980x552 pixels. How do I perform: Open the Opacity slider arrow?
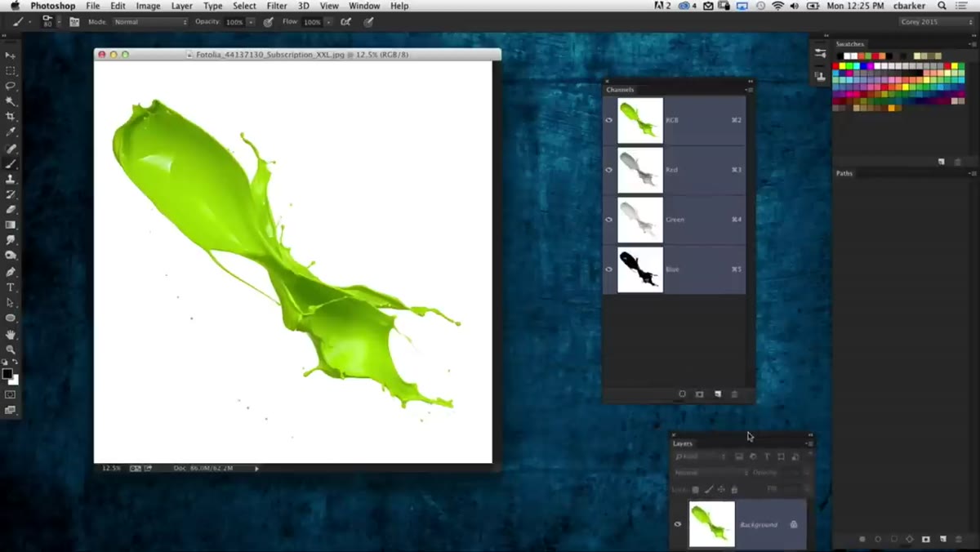[x=251, y=22]
